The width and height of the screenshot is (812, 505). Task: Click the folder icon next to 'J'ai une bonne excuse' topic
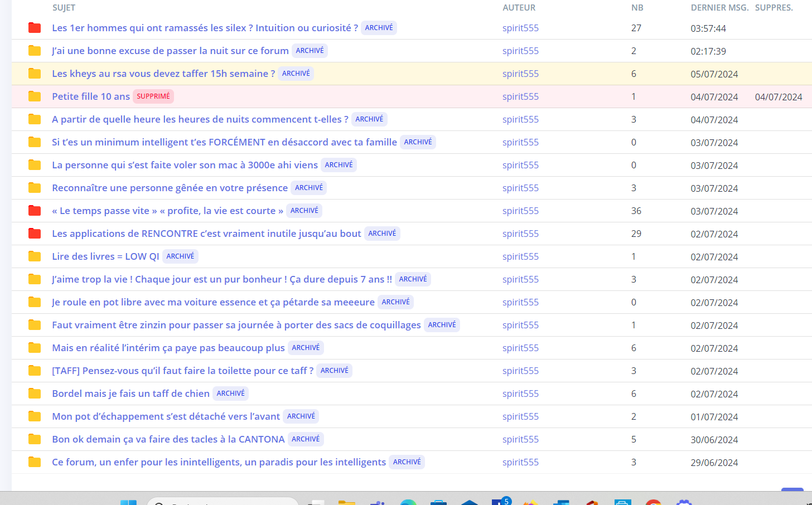click(35, 51)
